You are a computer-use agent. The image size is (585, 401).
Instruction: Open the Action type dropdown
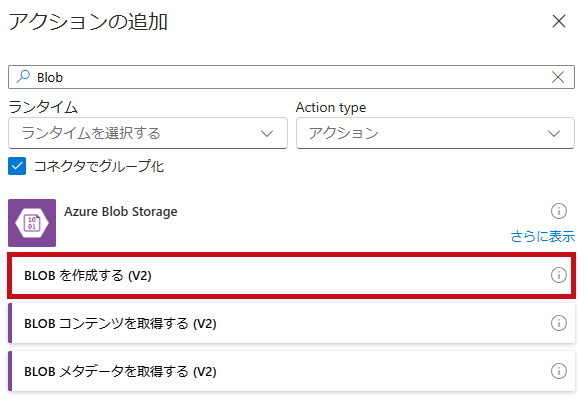(435, 133)
